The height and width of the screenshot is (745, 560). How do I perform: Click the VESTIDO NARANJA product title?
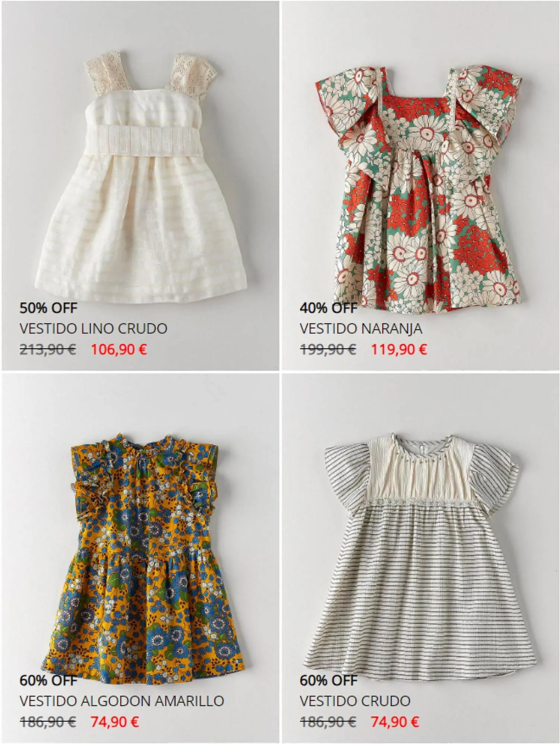pyautogui.click(x=361, y=329)
